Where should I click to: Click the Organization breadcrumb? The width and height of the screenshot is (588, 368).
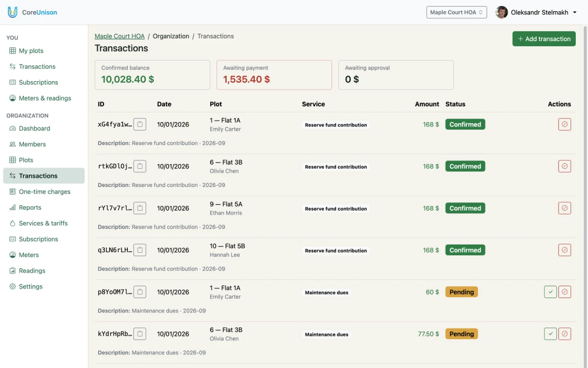[171, 36]
